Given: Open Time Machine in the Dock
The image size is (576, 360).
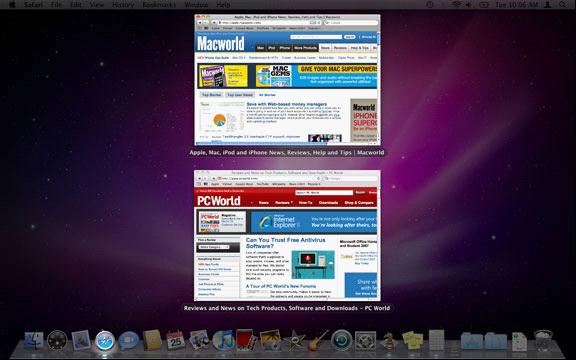Looking at the screenshot, I should pos(342,341).
